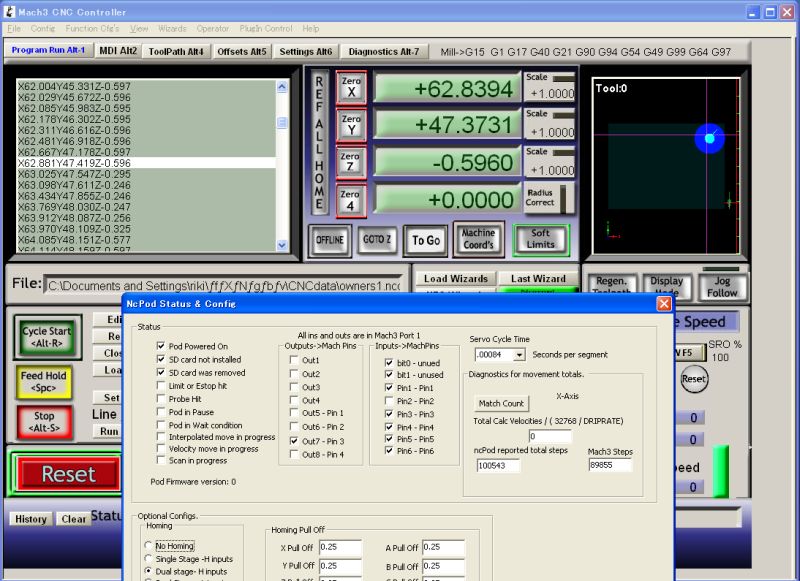The width and height of the screenshot is (800, 581).
Task: Click the Mach3 Steps field
Action: [x=610, y=465]
